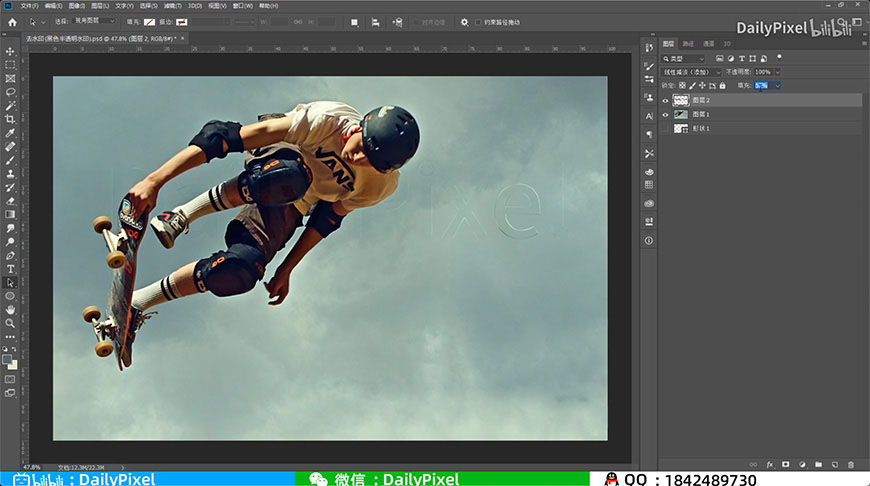The height and width of the screenshot is (486, 870).
Task: Select the Hand tool
Action: point(10,310)
